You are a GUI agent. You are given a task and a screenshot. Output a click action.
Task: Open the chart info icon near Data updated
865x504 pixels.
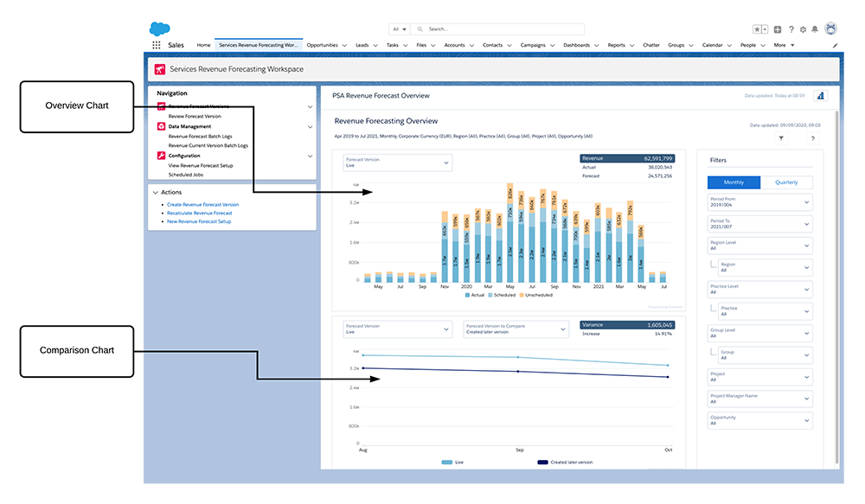click(820, 96)
